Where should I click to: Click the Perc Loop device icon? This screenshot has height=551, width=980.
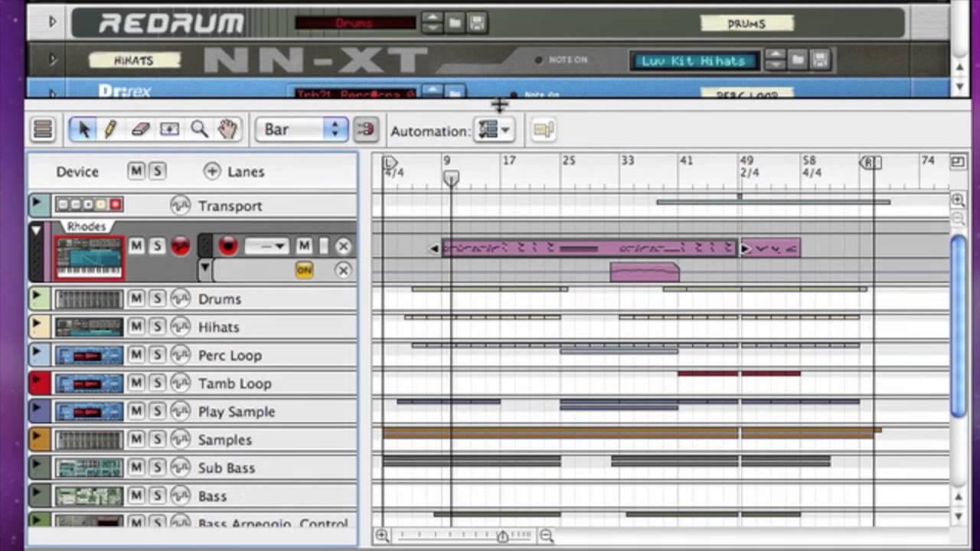click(88, 355)
